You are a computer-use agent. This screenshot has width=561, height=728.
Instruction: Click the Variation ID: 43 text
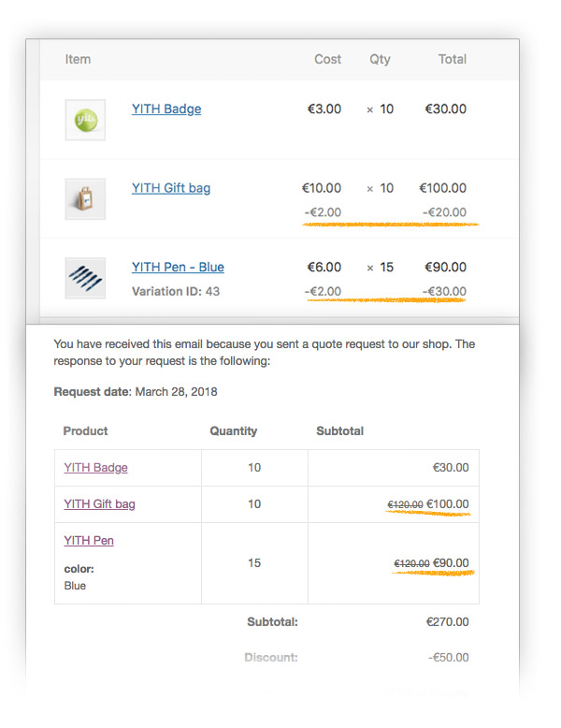pos(176,291)
